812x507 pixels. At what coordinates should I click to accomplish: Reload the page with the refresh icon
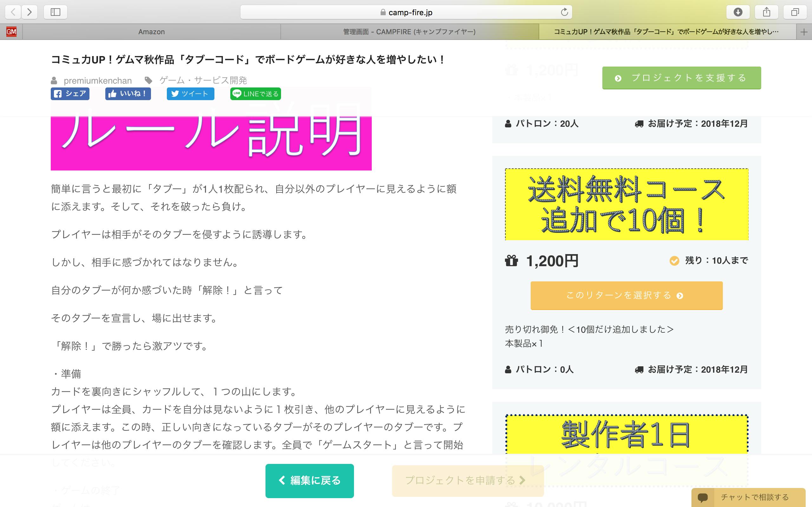click(564, 12)
